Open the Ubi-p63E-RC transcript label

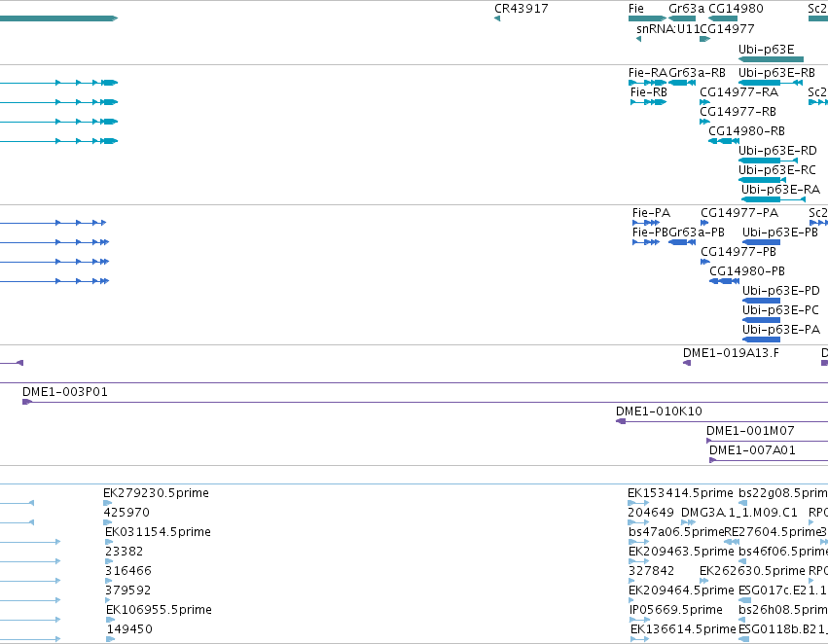(x=776, y=170)
